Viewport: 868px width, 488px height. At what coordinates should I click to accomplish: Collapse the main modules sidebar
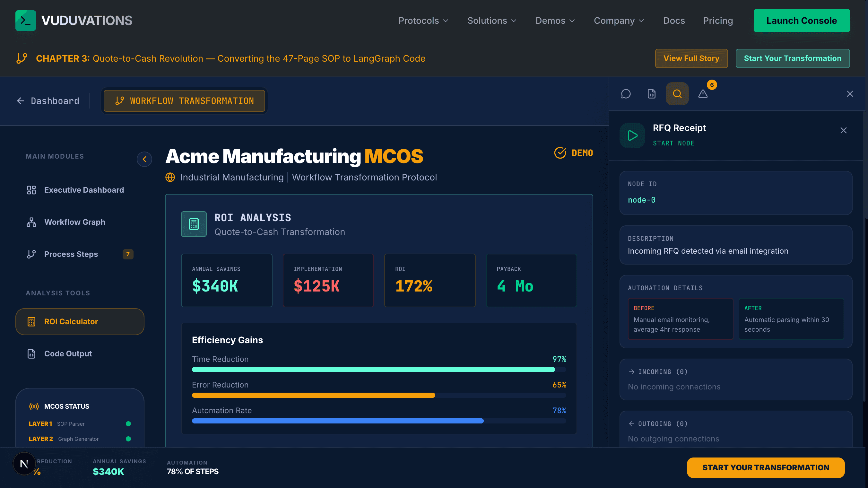(144, 159)
